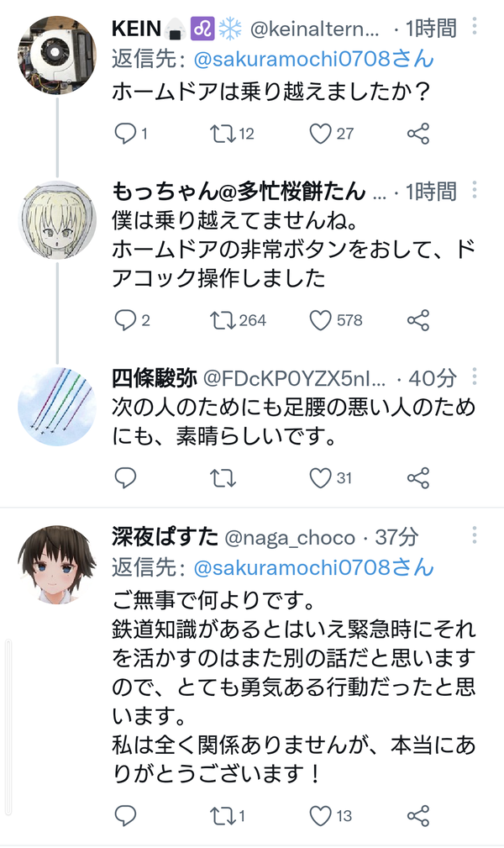Open @sakuramochi0708 link in KEIN's reply
504x848 pixels.
[x=313, y=59]
